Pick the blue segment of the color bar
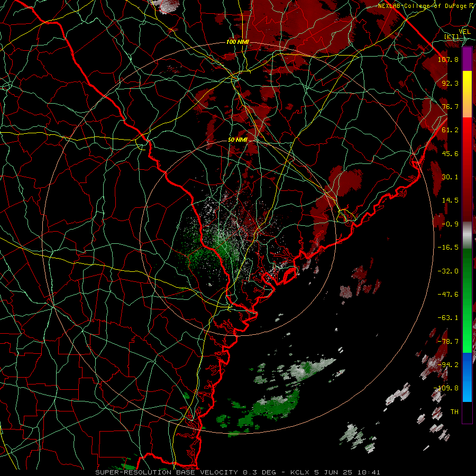This screenshot has height=476, width=476. pyautogui.click(x=467, y=377)
